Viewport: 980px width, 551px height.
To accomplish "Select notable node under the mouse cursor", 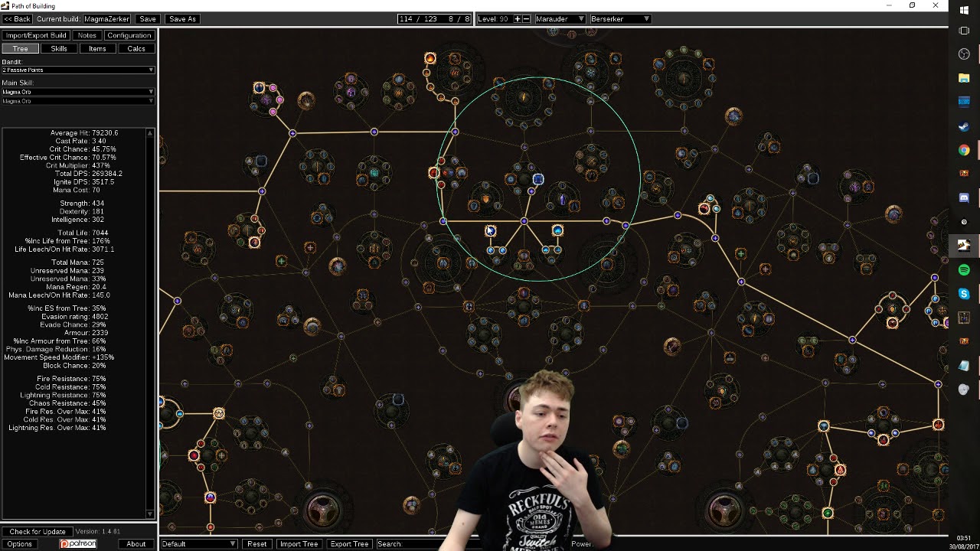I will pos(490,230).
